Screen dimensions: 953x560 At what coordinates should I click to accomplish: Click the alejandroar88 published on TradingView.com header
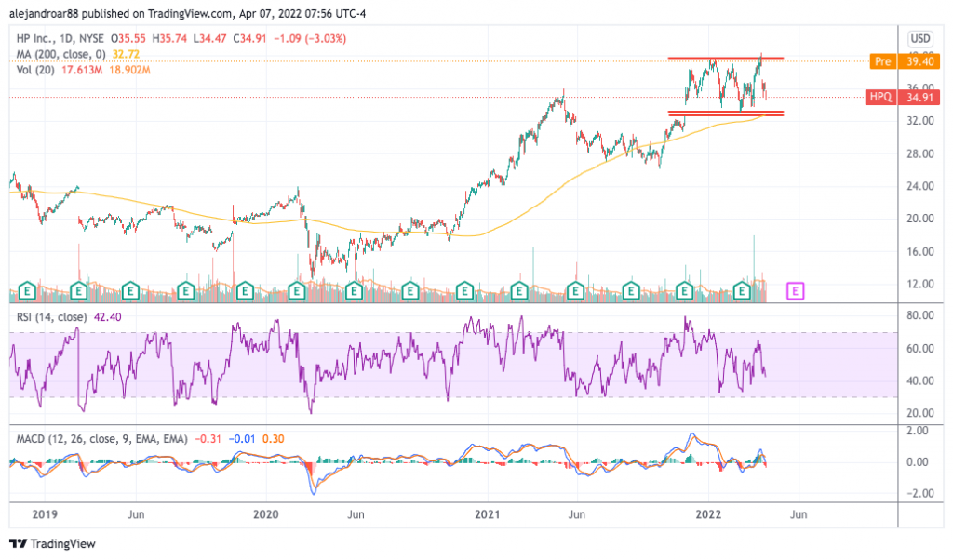[188, 13]
